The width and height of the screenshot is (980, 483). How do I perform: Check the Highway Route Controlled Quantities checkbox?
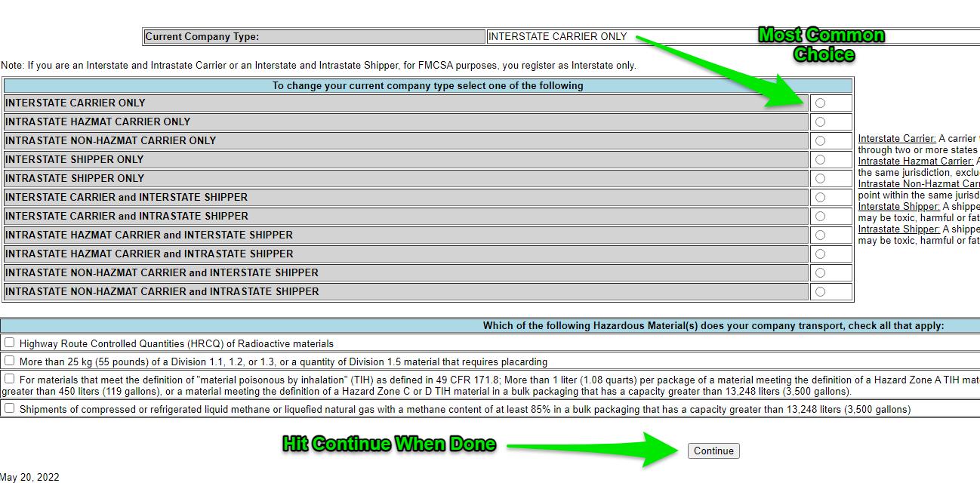(x=10, y=343)
